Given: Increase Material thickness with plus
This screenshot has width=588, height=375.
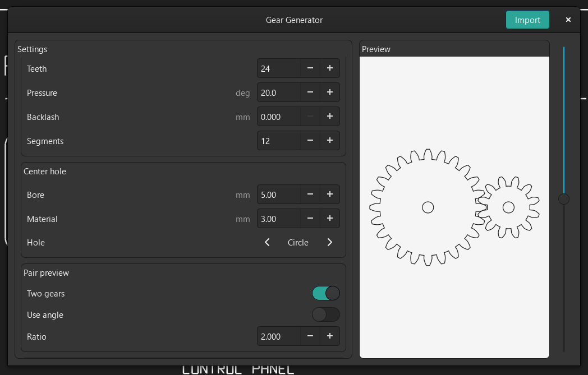Looking at the screenshot, I should (329, 219).
